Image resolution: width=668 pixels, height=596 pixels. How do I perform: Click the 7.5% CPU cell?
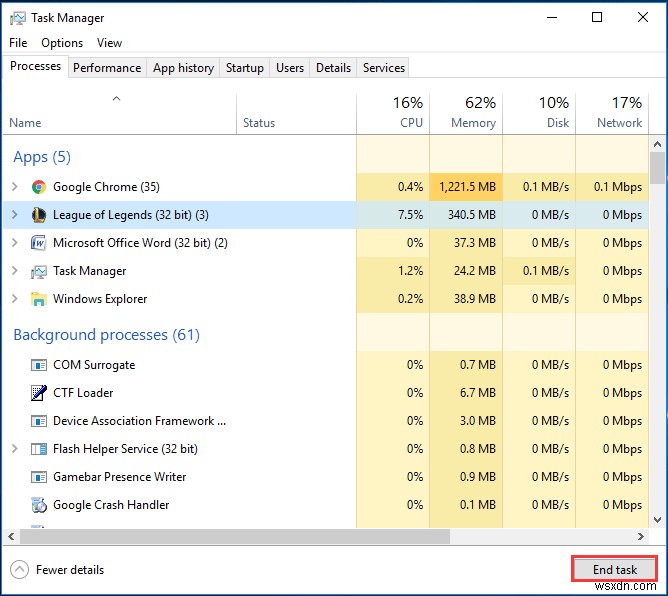click(393, 215)
